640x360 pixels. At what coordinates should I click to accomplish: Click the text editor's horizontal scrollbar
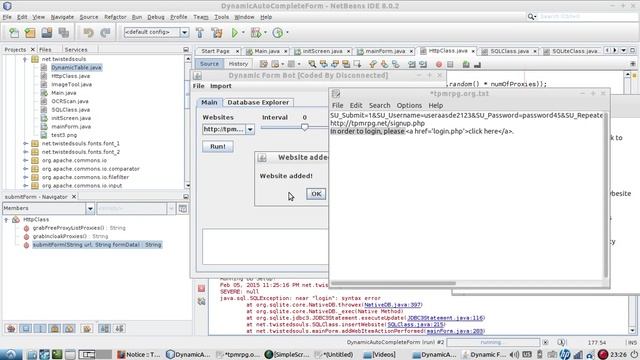pos(393,283)
